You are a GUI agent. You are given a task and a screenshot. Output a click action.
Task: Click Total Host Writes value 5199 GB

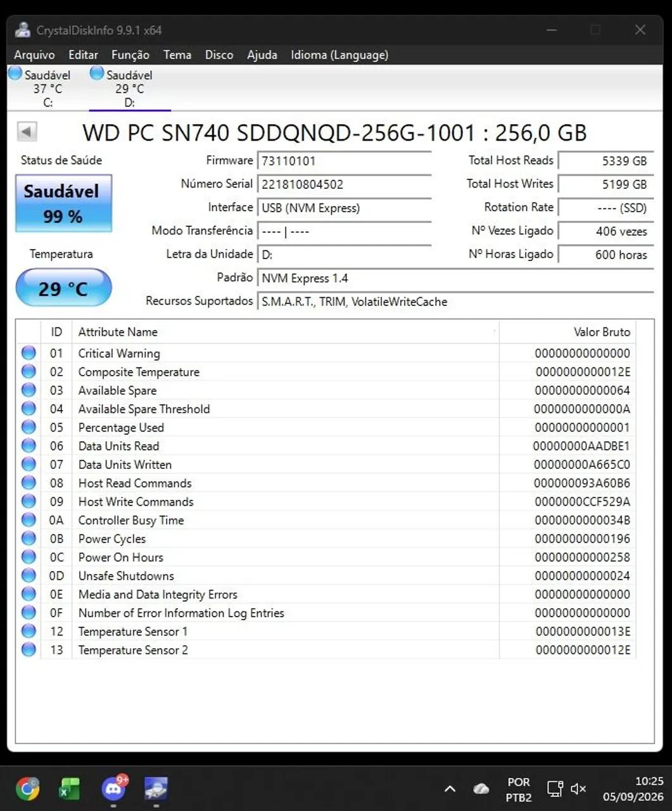[605, 184]
